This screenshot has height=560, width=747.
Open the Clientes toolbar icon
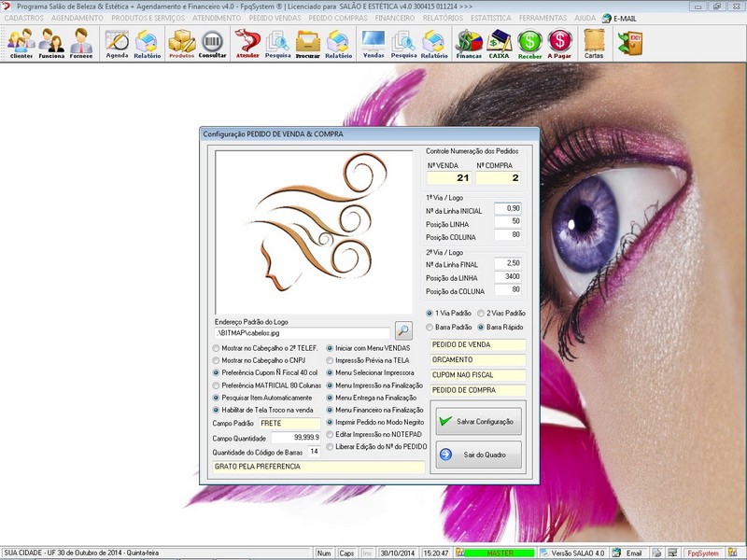coord(21,43)
